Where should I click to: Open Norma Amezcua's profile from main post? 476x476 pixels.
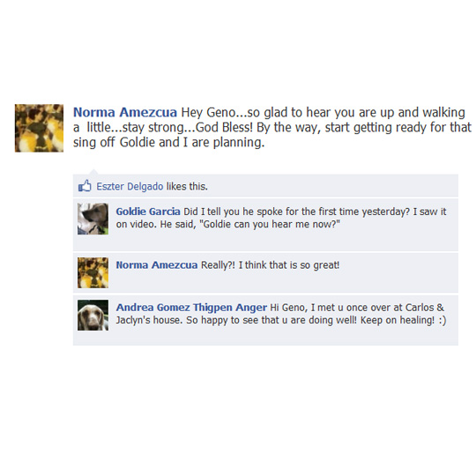tap(125, 112)
